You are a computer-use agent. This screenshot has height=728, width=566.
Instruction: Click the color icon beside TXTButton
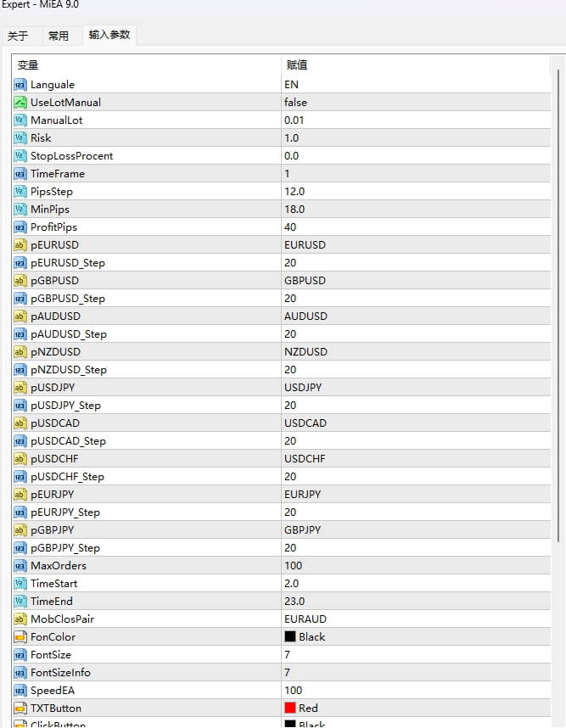[x=20, y=708]
